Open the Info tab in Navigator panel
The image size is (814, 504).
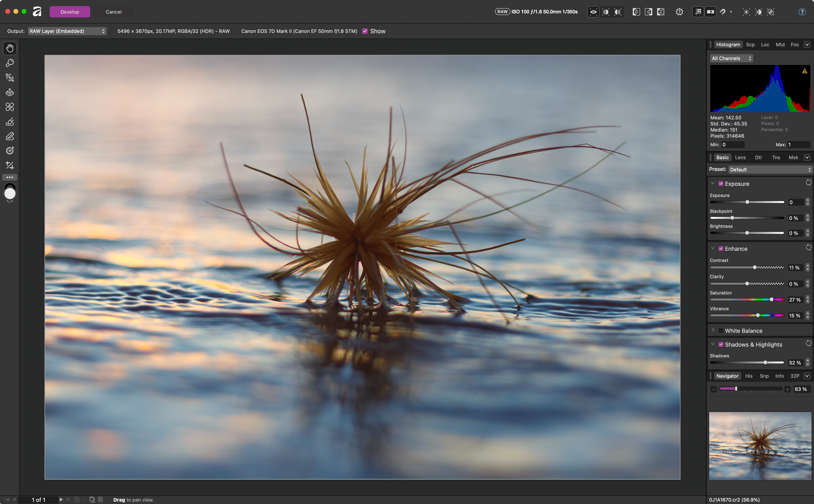pos(780,376)
